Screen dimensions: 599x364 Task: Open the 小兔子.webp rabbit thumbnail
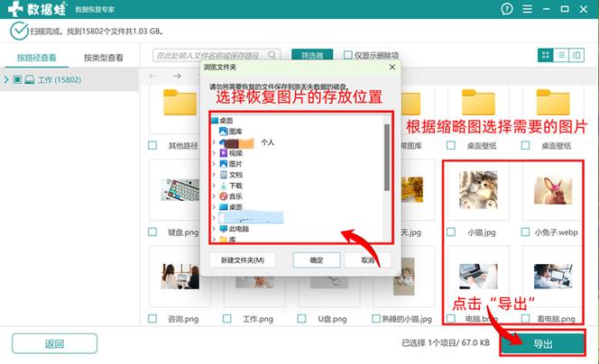click(x=553, y=190)
